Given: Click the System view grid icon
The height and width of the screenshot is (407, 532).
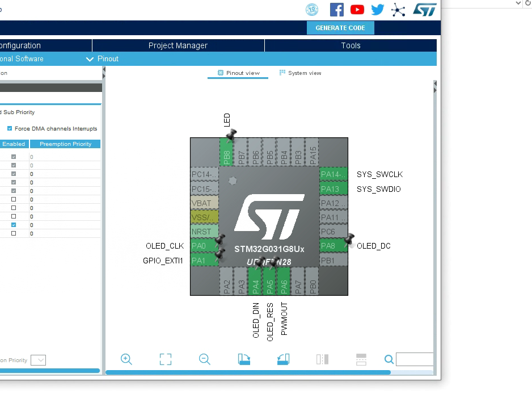Looking at the screenshot, I should point(282,73).
